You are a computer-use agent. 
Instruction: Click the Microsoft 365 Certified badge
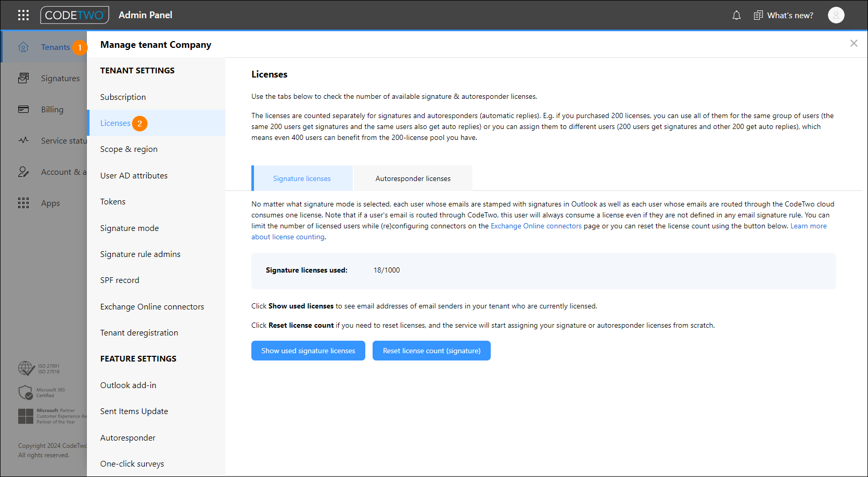pos(42,392)
